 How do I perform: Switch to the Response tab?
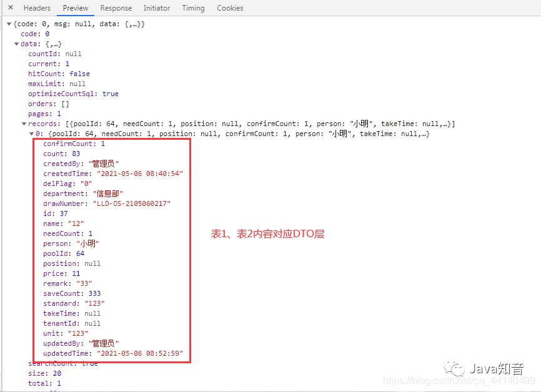(x=116, y=7)
